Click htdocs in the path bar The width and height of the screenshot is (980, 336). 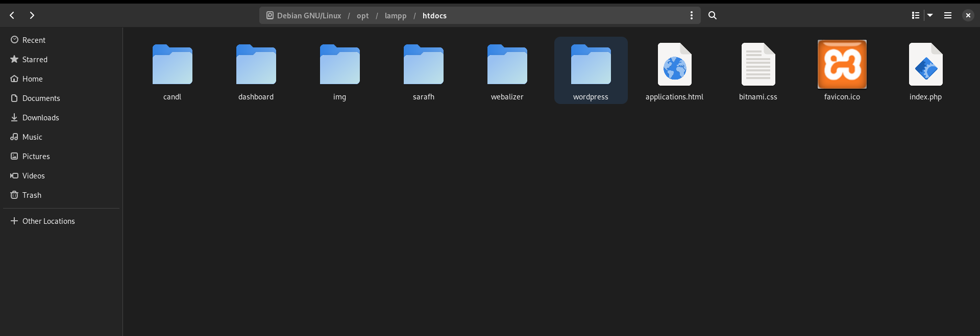pyautogui.click(x=434, y=16)
